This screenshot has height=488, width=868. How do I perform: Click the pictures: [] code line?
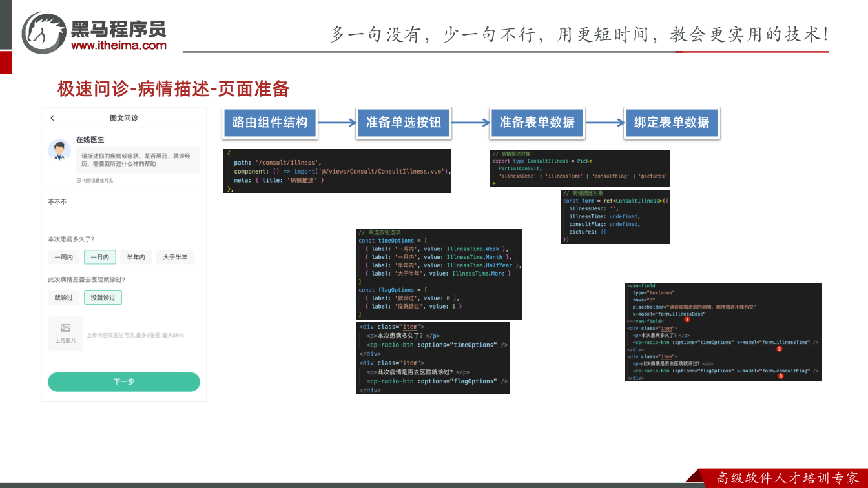[588, 232]
